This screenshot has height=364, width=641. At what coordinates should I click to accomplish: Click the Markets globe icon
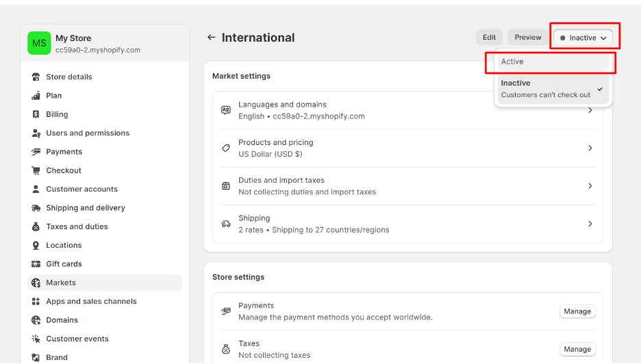(x=36, y=283)
